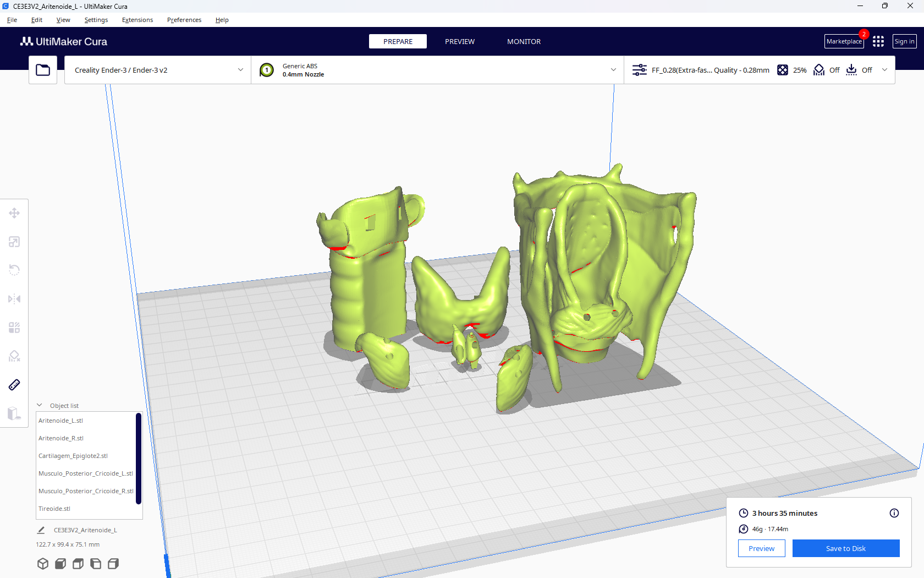The width and height of the screenshot is (924, 578).
Task: Toggle build plate adhesion showing Off
Action: click(x=859, y=70)
